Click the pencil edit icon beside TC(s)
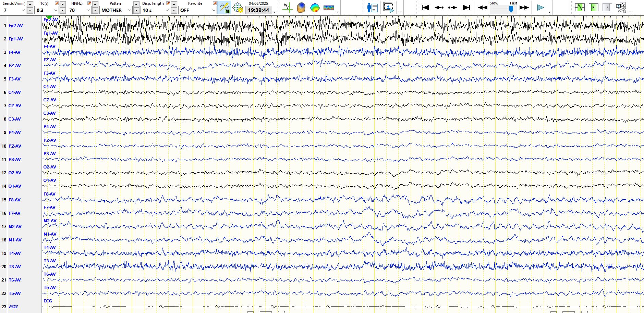 click(57, 3)
